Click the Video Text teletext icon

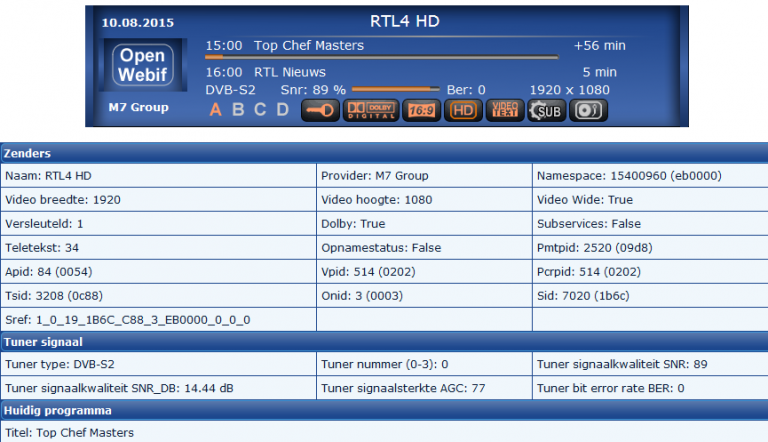click(504, 110)
